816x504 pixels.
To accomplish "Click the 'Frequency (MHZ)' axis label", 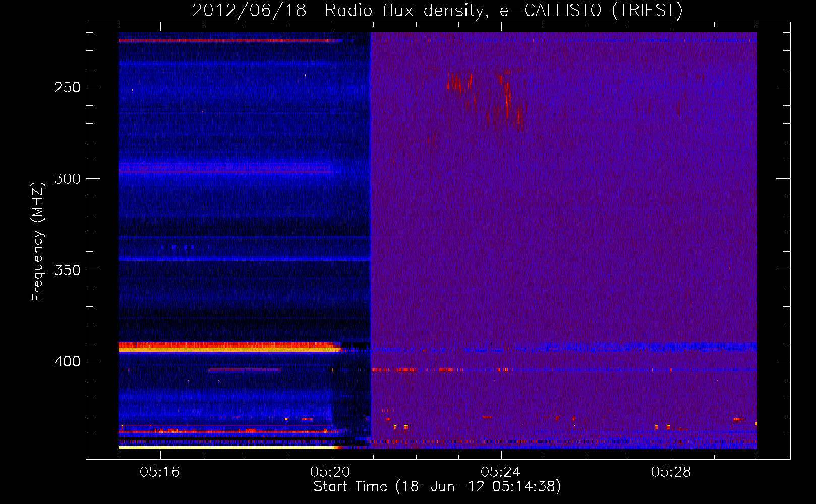I will pyautogui.click(x=38, y=242).
